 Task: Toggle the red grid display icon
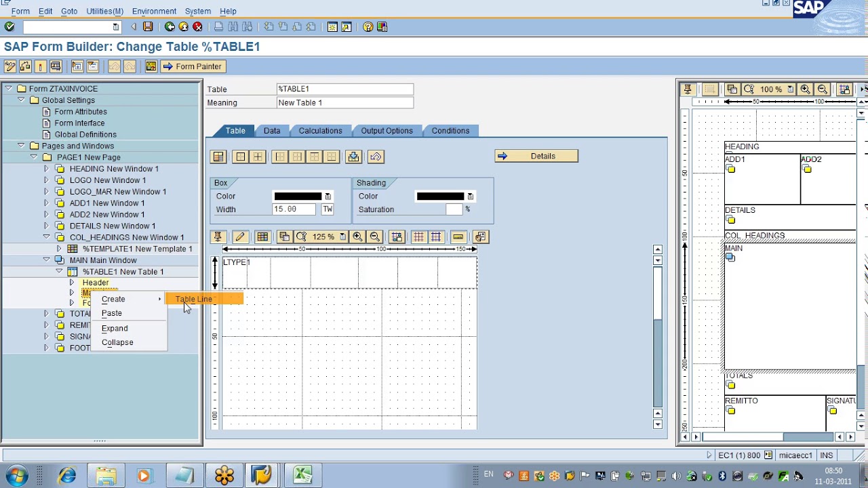(418, 237)
